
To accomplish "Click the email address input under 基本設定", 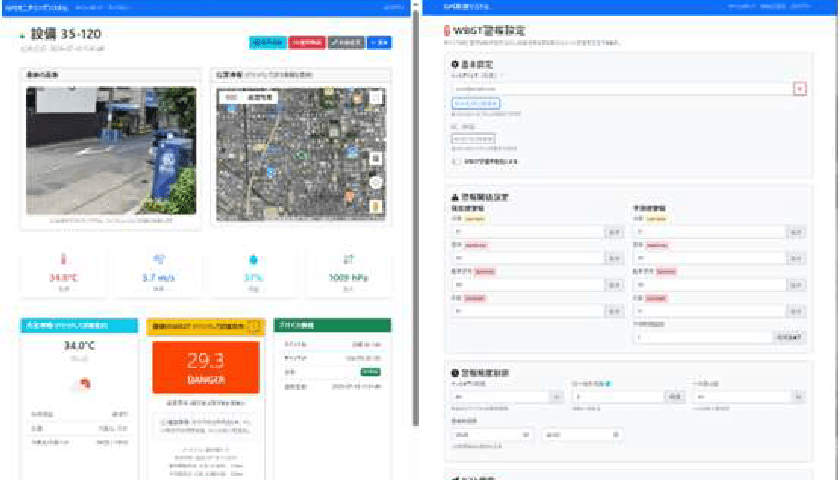I will (621, 89).
